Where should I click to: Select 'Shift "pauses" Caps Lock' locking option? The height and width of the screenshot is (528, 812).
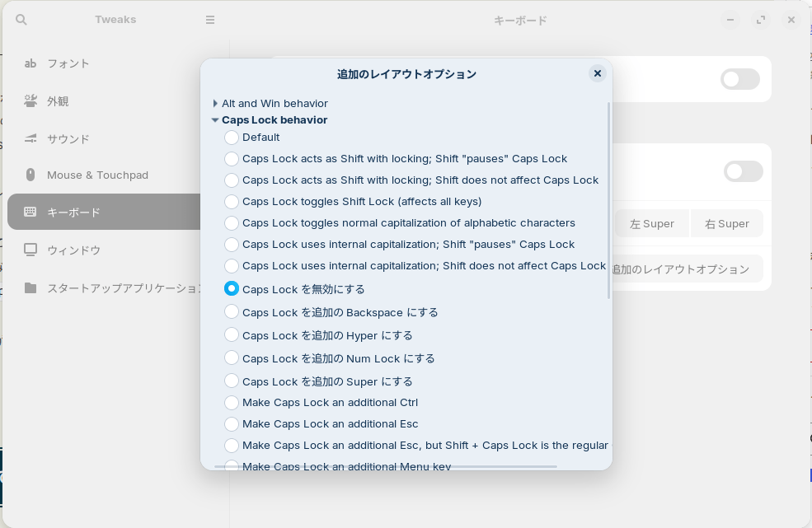click(x=232, y=158)
